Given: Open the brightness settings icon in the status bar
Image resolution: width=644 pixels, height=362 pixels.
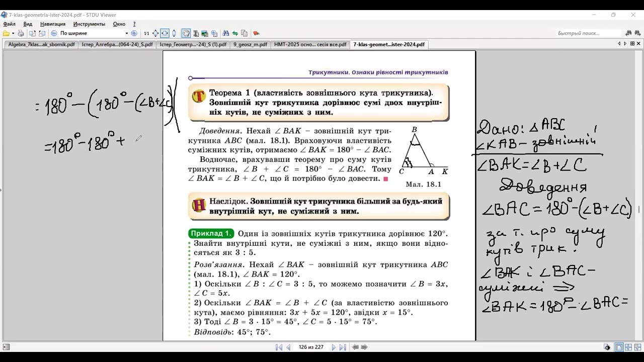Looking at the screenshot, I should (607, 347).
